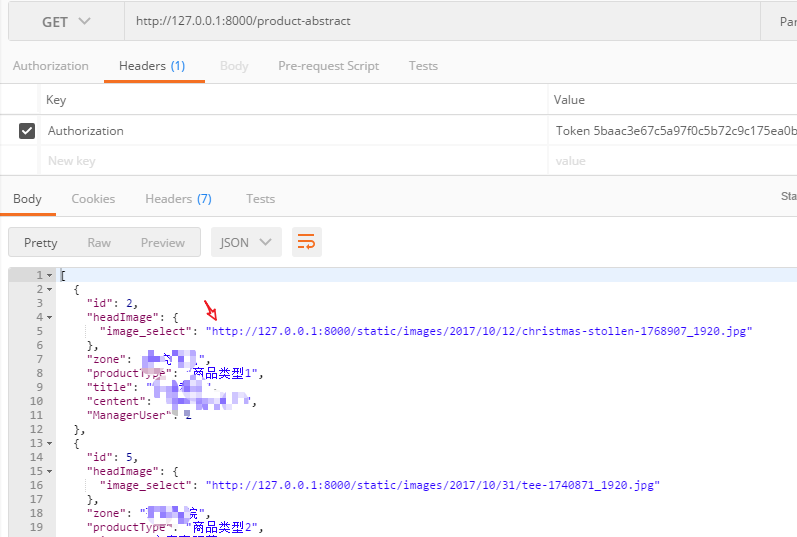Switch to Raw view
The height and width of the screenshot is (537, 797).
tap(99, 243)
